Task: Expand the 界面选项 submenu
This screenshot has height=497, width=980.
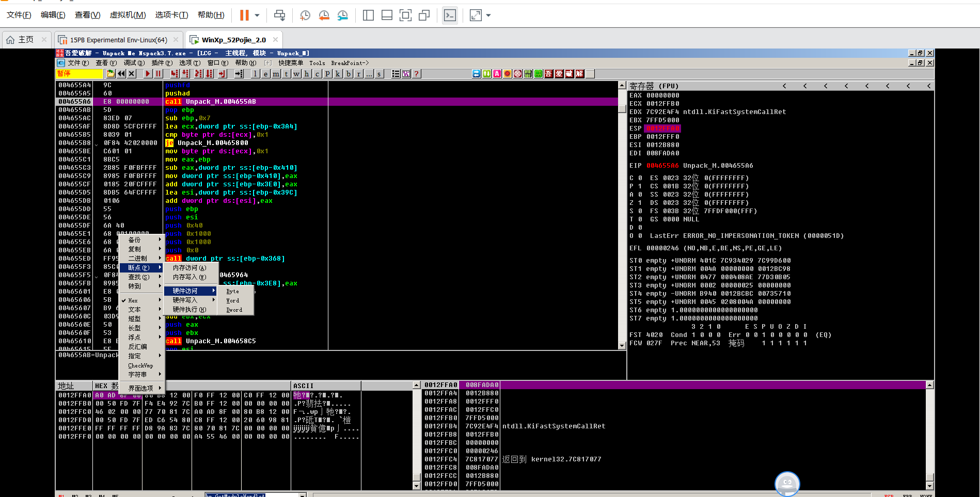Action: [x=140, y=388]
